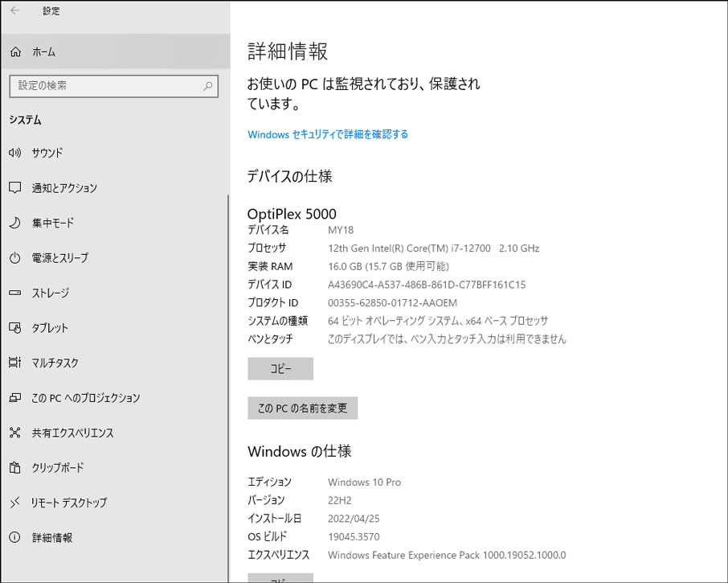This screenshot has width=728, height=583.
Task: Click the back arrow icon in Settings
Action: pos(14,10)
